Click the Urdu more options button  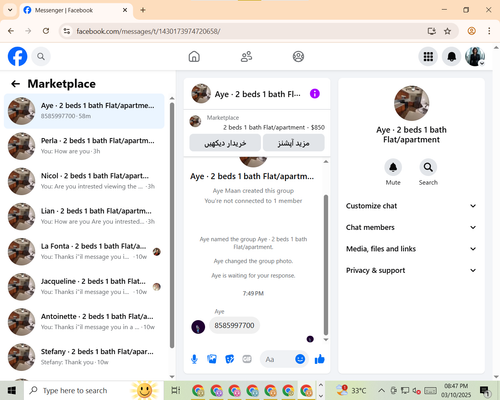click(x=294, y=143)
